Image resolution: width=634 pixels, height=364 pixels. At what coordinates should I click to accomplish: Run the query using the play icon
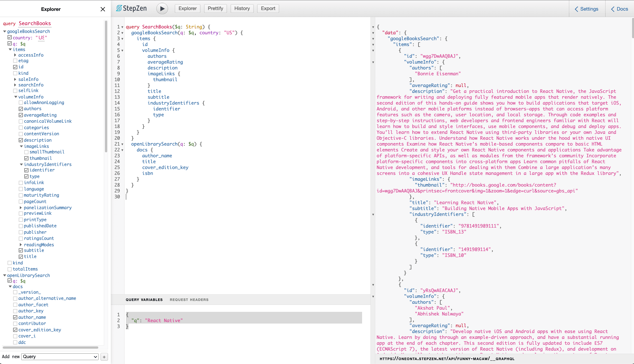click(x=162, y=8)
